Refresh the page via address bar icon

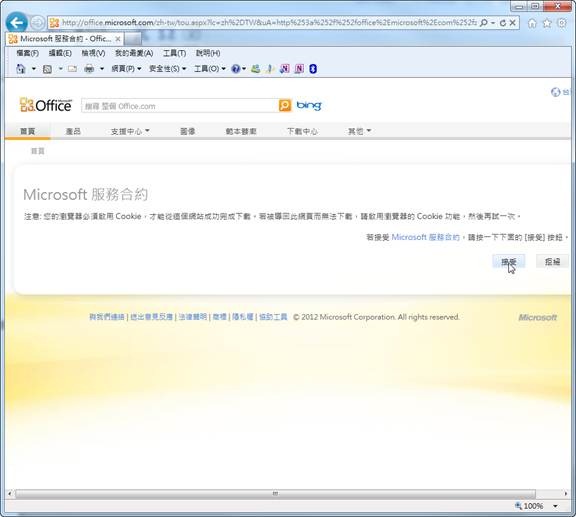(503, 23)
